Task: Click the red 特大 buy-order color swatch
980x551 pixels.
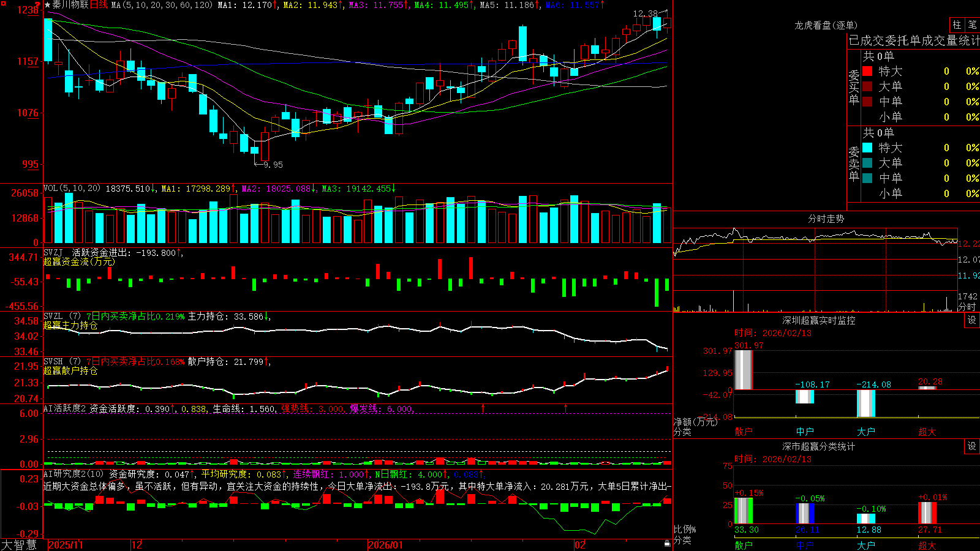Action: 867,71
